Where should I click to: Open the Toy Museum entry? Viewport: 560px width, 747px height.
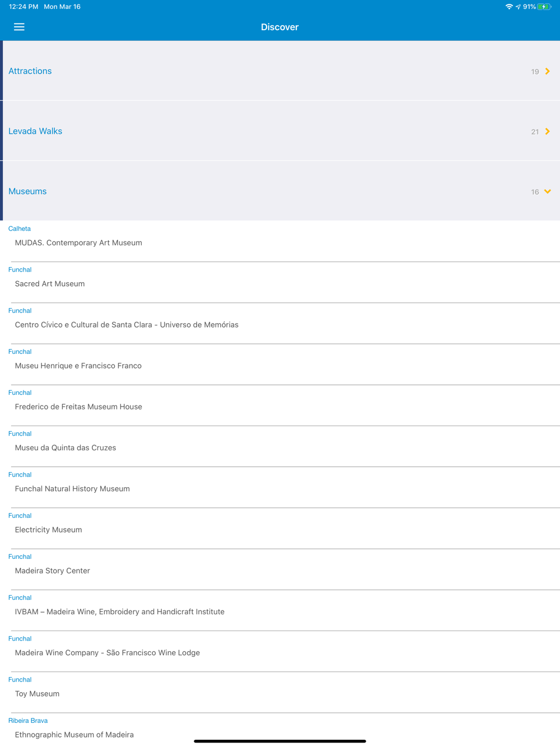coord(280,693)
